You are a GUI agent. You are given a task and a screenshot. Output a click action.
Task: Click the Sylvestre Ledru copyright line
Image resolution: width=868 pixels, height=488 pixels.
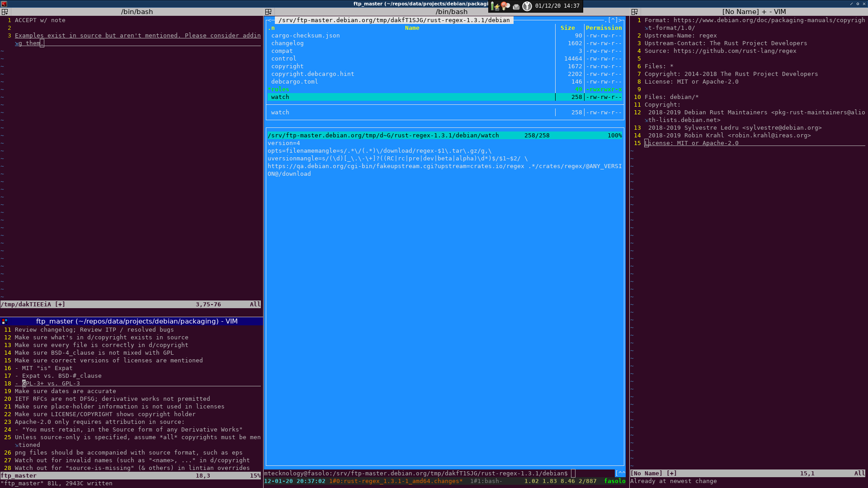click(x=735, y=128)
